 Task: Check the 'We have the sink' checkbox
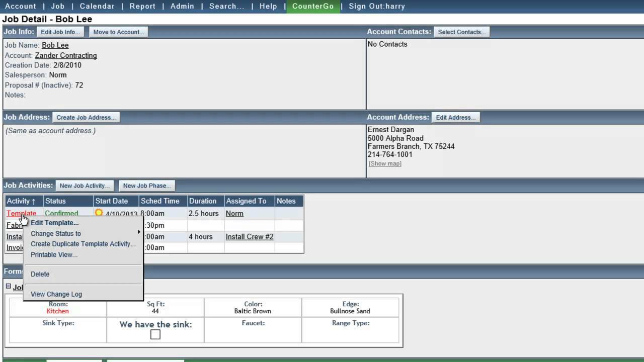(155, 335)
